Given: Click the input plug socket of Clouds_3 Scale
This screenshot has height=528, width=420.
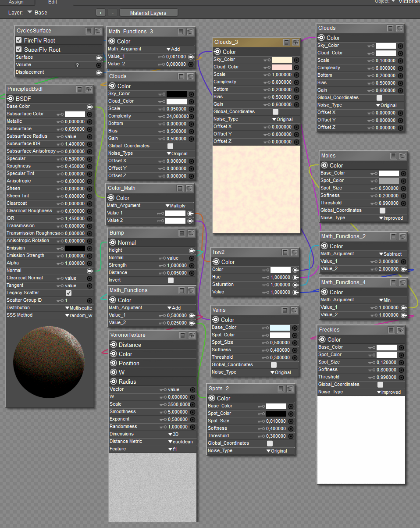Looking at the screenshot, I should (x=297, y=75).
